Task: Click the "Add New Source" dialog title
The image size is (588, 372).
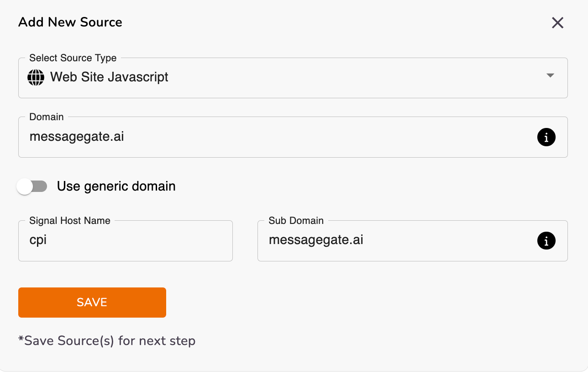Action: tap(70, 22)
